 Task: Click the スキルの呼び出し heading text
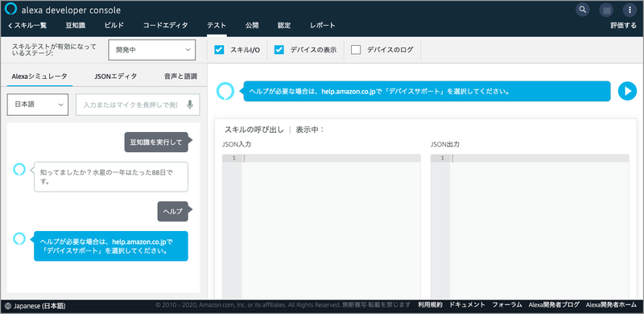pyautogui.click(x=254, y=130)
